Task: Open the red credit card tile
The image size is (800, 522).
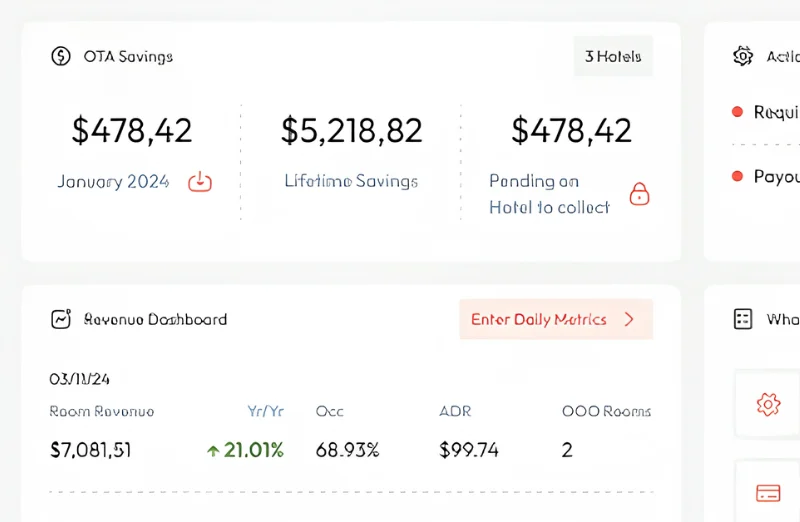Action: pos(768,492)
